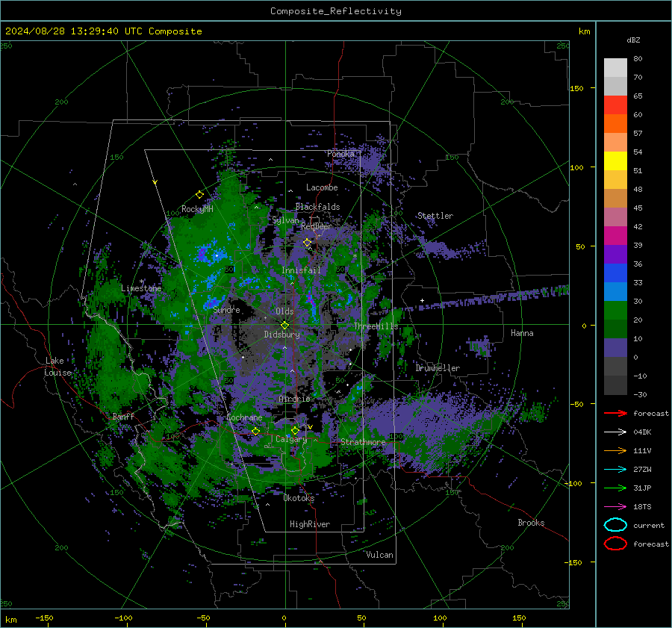Screen dimensions: 672x628
Task: Click the Stettler town label
Action: click(435, 216)
